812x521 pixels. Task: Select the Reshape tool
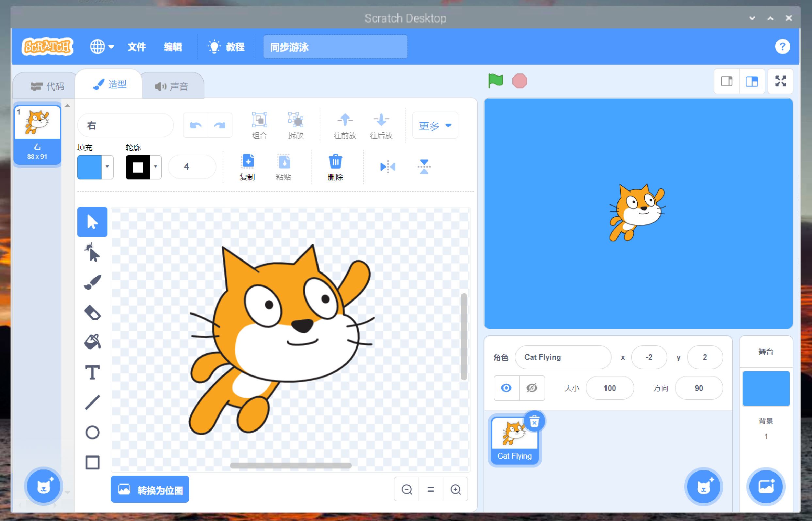(x=92, y=253)
